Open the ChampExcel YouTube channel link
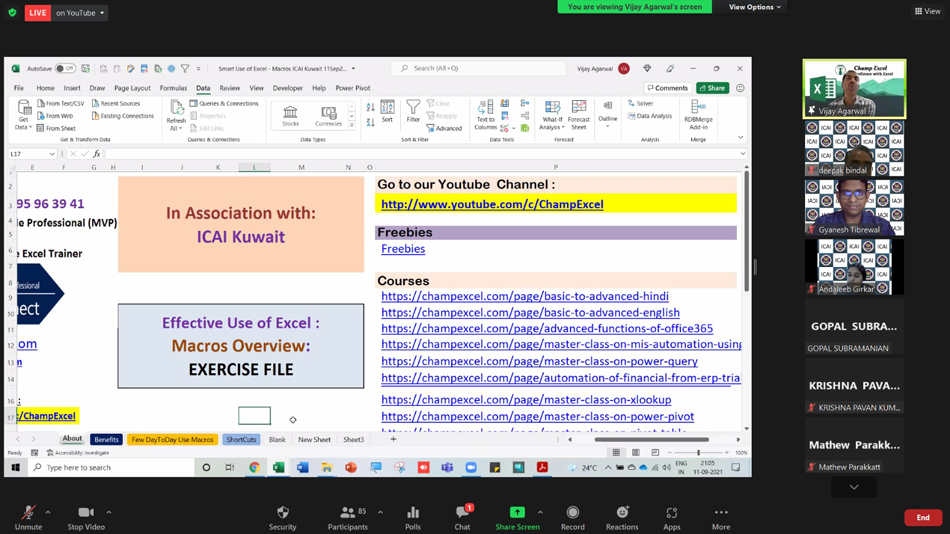Viewport: 950px width, 534px height. coord(492,204)
